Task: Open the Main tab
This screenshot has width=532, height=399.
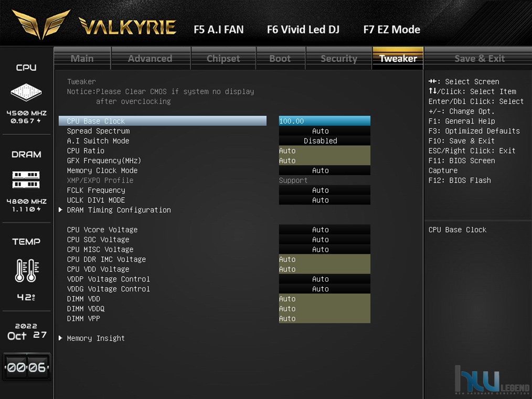Action: click(82, 58)
